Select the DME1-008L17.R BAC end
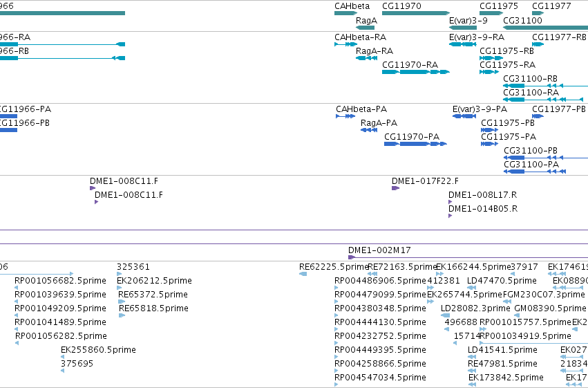The height and width of the screenshot is (388, 588). 451,202
